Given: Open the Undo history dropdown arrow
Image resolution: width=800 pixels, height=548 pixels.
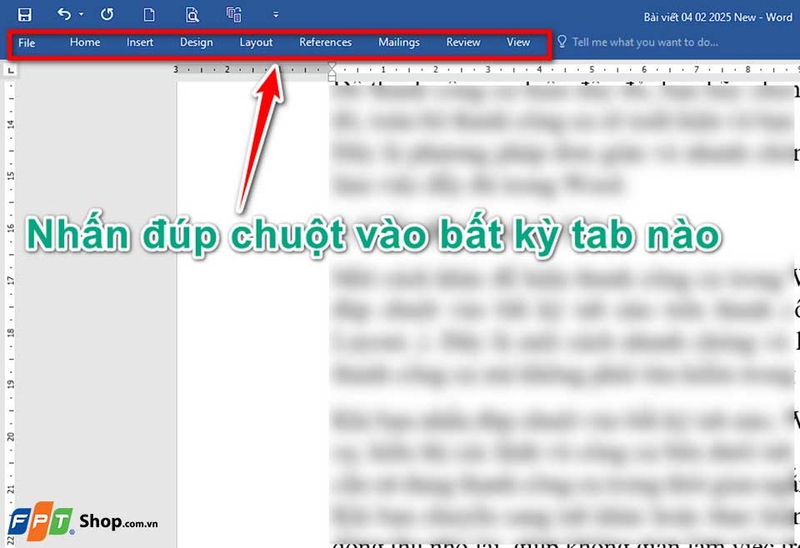Looking at the screenshot, I should 81,14.
